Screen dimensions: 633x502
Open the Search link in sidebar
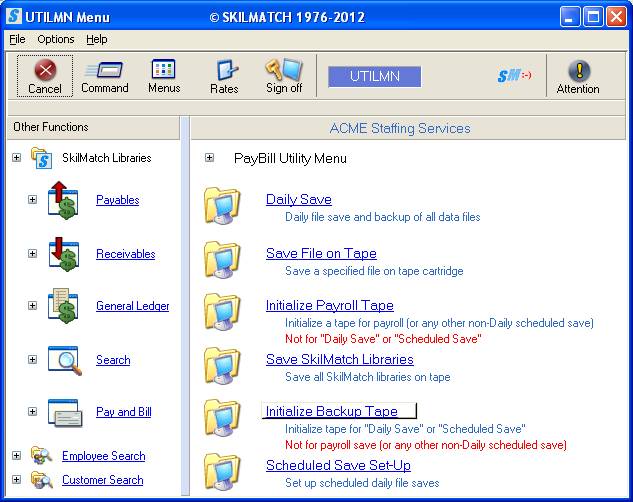pos(113,360)
